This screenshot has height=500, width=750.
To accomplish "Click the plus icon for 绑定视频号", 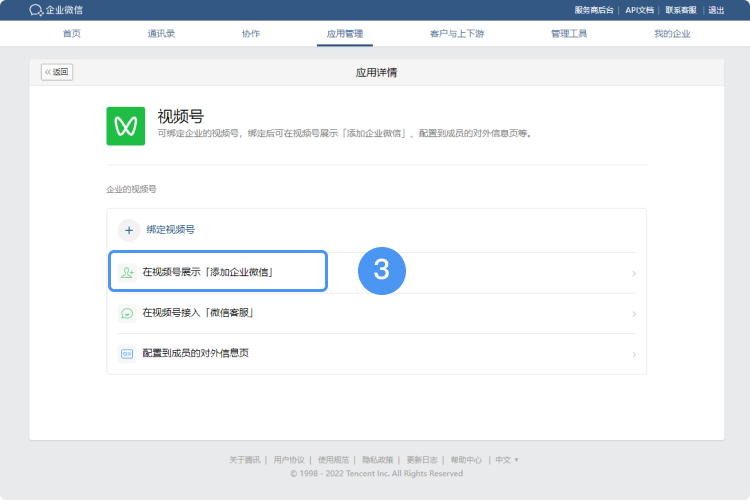I will click(129, 230).
